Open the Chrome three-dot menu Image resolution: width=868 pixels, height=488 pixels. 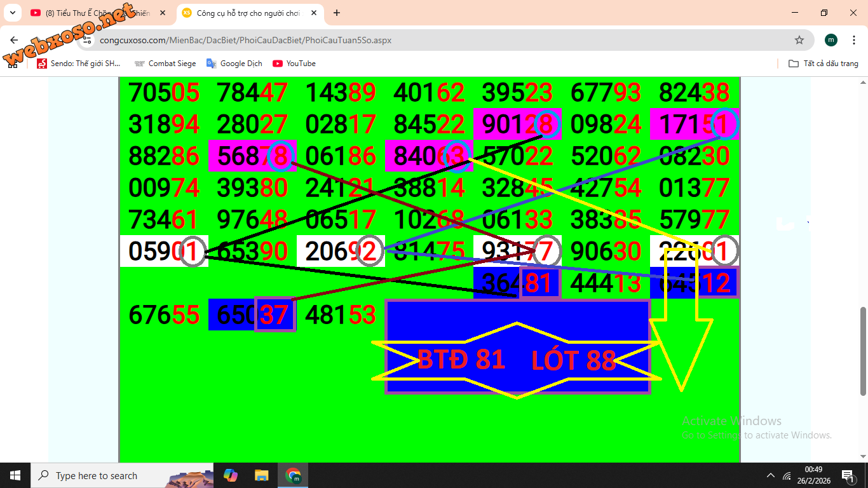click(854, 39)
